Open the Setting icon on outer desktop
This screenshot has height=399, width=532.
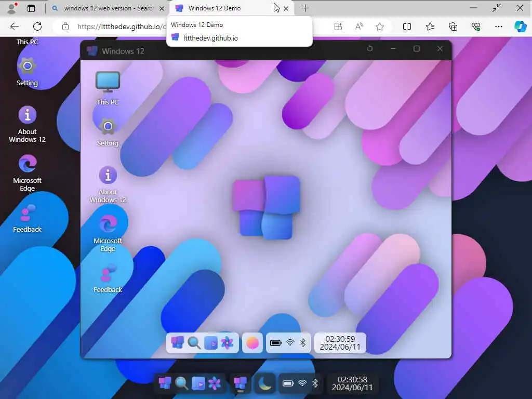(x=27, y=71)
